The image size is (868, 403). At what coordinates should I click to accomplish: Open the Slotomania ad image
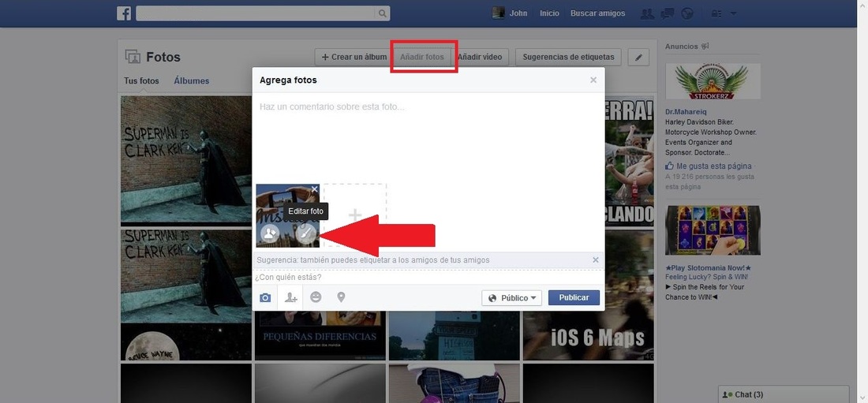click(x=713, y=230)
